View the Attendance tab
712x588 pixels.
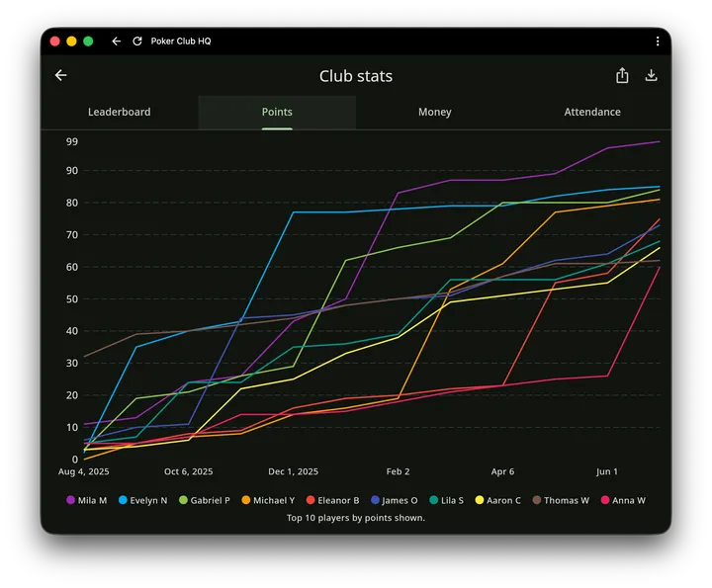592,112
